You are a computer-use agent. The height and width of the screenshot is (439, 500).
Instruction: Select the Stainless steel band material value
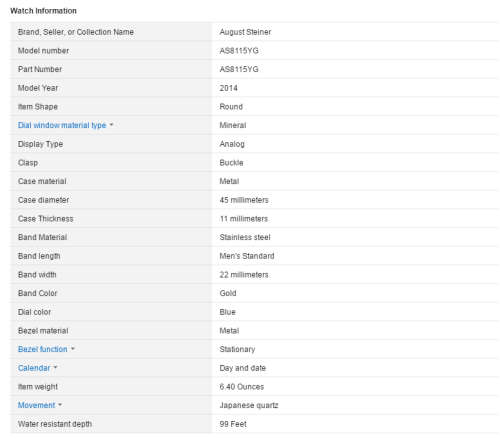pos(245,237)
